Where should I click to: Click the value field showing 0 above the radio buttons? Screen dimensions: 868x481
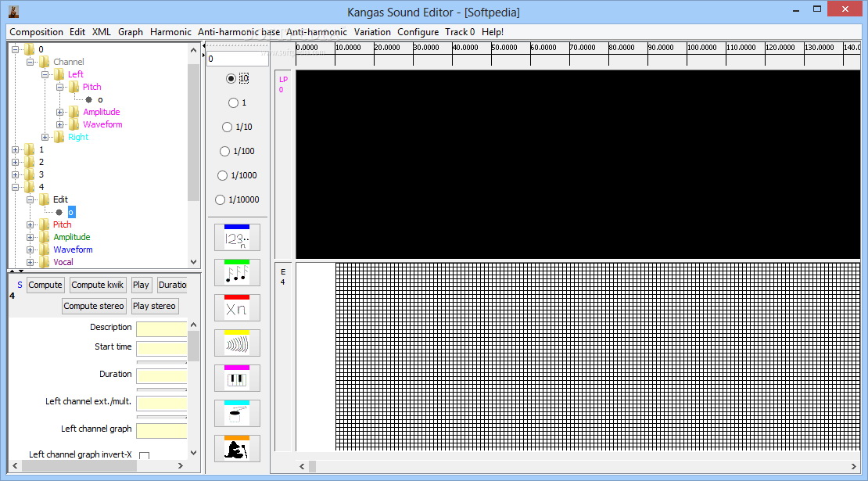click(x=237, y=58)
